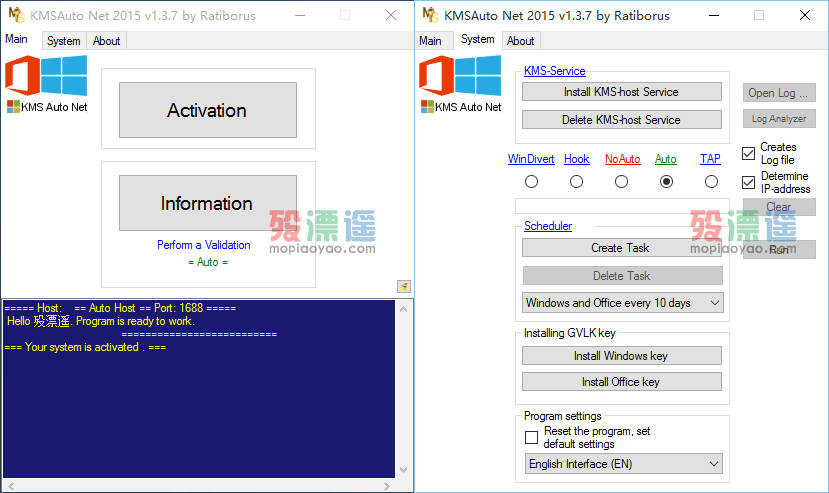Uncheck the Creates Log file checkbox
Screen dimensions: 829x493
[x=748, y=153]
